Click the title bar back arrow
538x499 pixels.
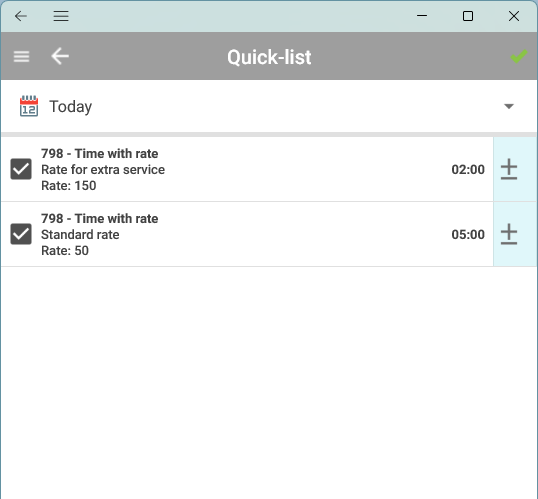pyautogui.click(x=21, y=16)
